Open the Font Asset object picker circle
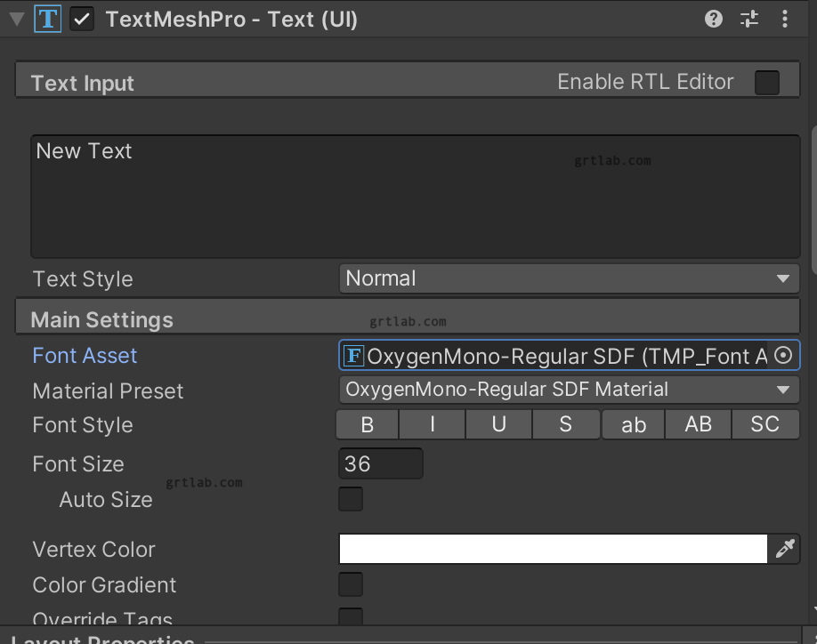Viewport: 817px width, 644px height. (782, 355)
